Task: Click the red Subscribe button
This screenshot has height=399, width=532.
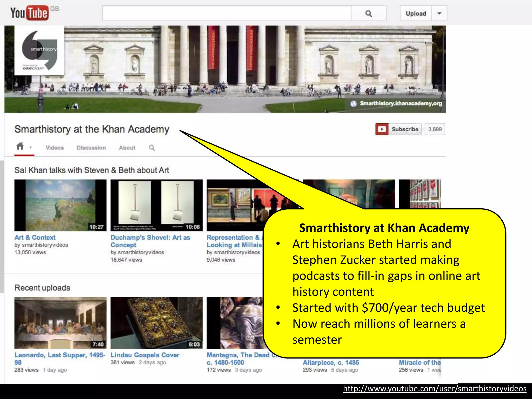Action: tap(398, 129)
